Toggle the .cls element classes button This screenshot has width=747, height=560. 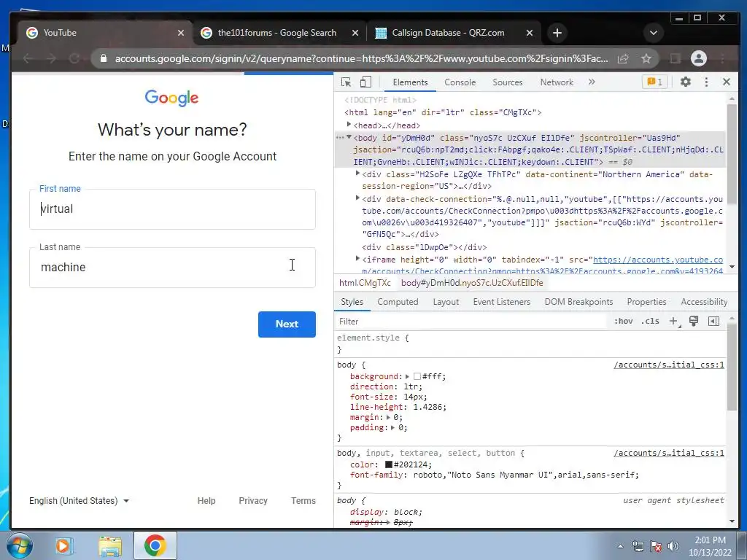click(650, 322)
